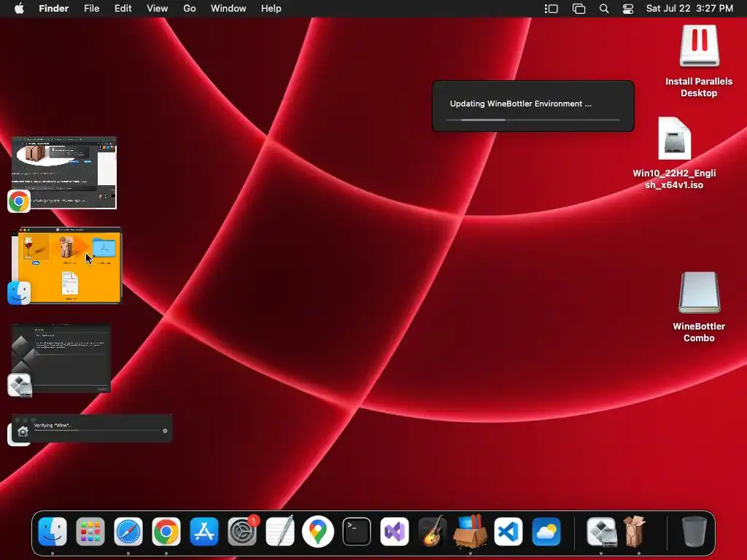Launch Terminal from the Dock
This screenshot has width=747, height=560.
(x=356, y=532)
